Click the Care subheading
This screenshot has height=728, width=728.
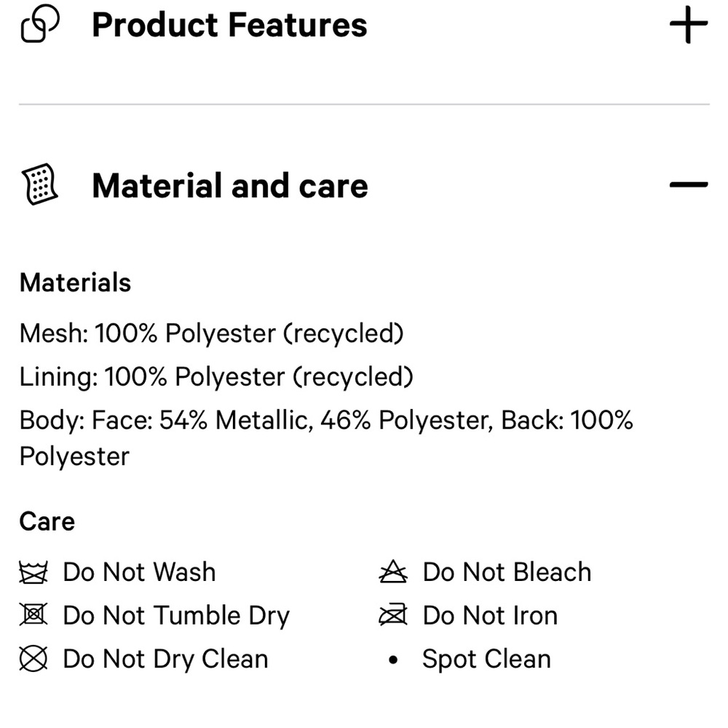point(47,521)
